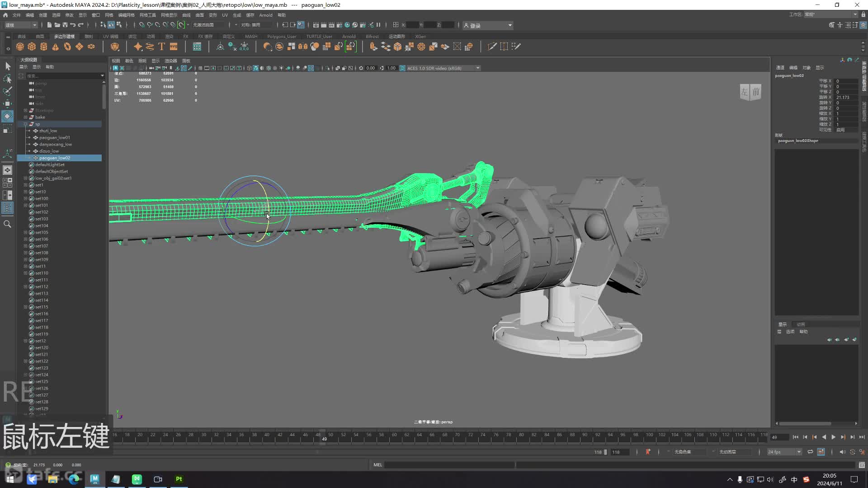Open the search magnifier in left toolbox
Image resolution: width=868 pixels, height=488 pixels.
(8, 224)
